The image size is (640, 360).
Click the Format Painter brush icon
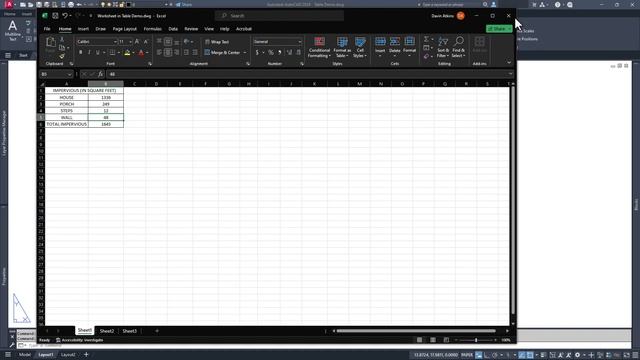coord(62,56)
